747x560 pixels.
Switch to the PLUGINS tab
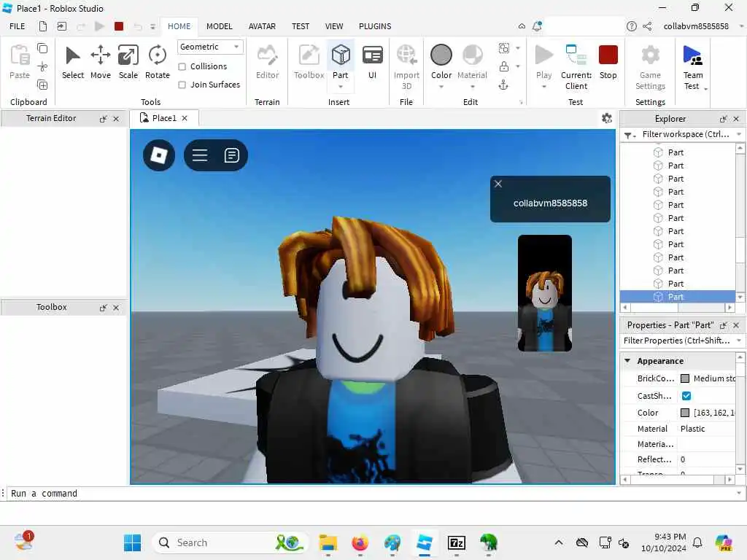tap(375, 26)
